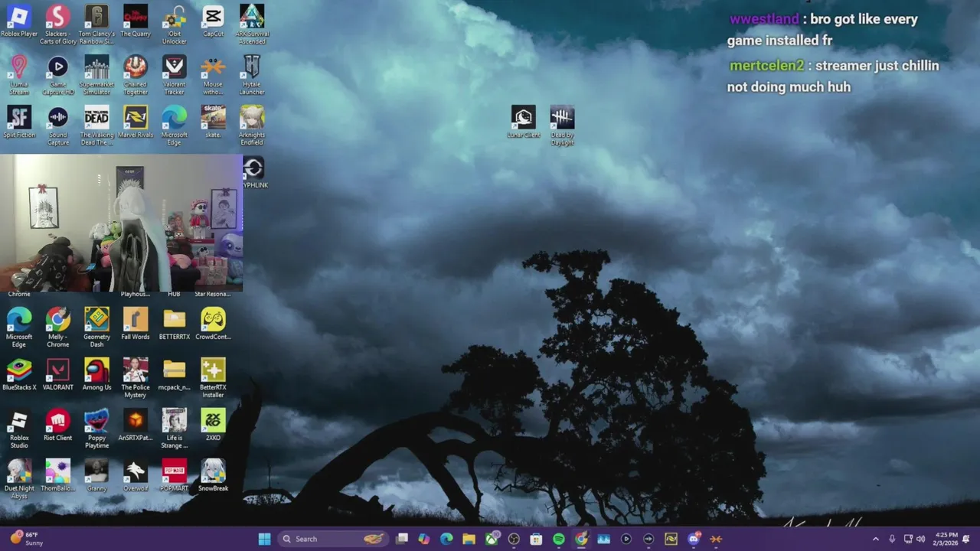
Task: Select the Lumia Stream shortcut
Action: [19, 75]
